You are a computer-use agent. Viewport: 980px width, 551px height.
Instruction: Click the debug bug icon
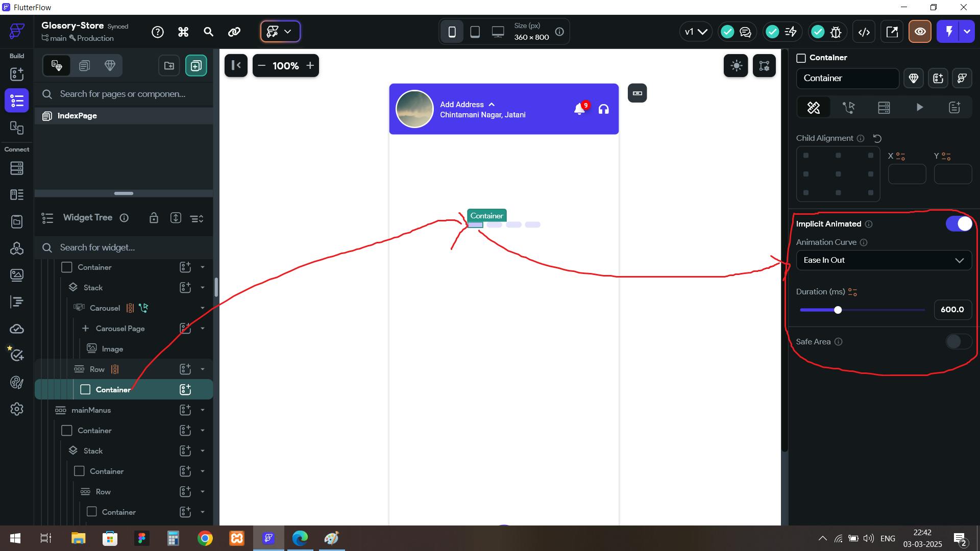click(836, 32)
